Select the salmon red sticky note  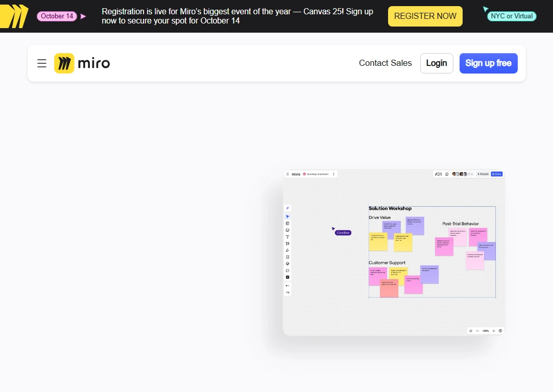(x=389, y=288)
